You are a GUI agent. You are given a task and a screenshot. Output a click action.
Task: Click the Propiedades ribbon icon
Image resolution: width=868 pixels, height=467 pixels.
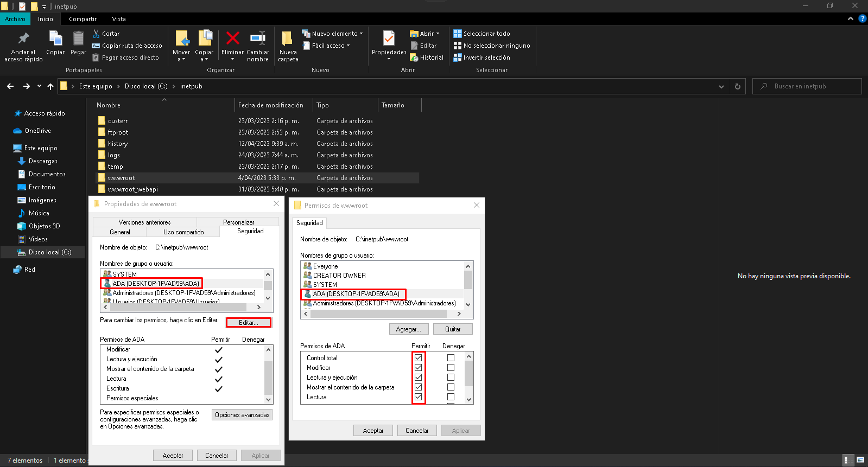389,39
